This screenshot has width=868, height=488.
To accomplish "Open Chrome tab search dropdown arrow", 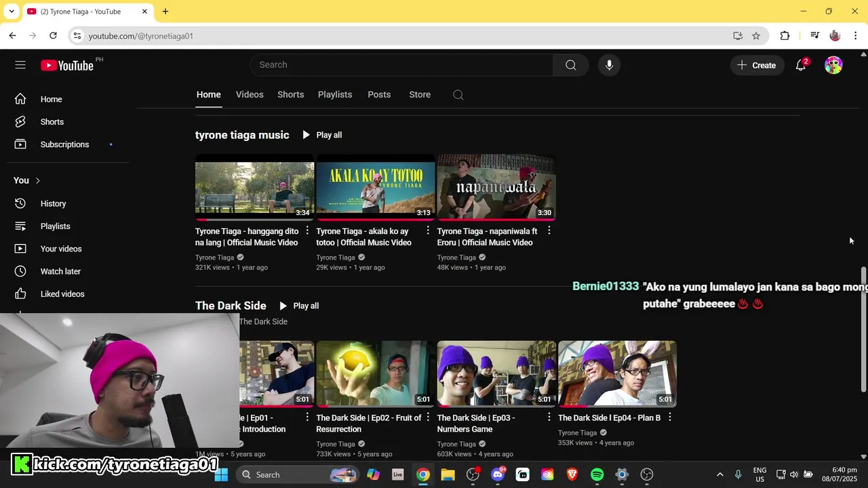I will (12, 12).
